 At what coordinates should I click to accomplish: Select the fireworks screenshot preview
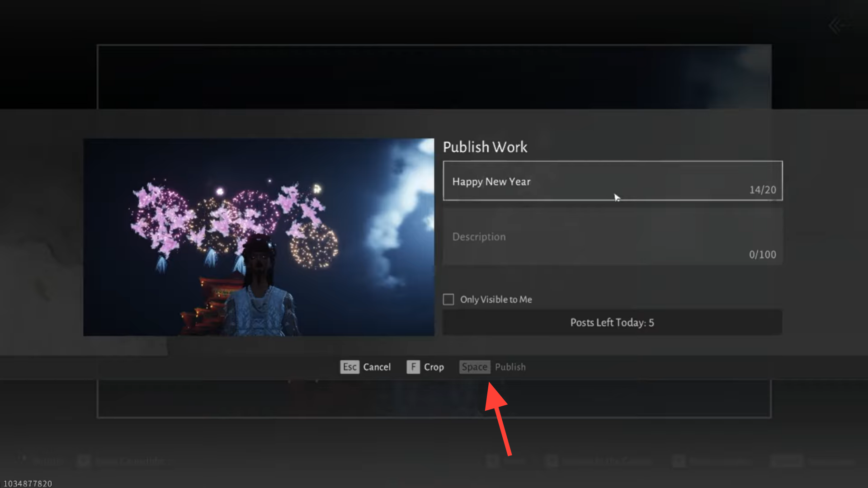pos(259,237)
